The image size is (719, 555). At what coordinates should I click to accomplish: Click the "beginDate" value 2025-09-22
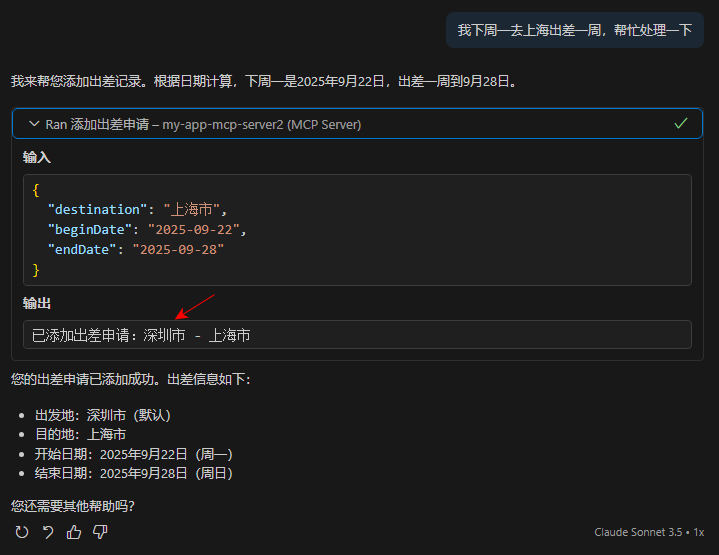coord(194,229)
